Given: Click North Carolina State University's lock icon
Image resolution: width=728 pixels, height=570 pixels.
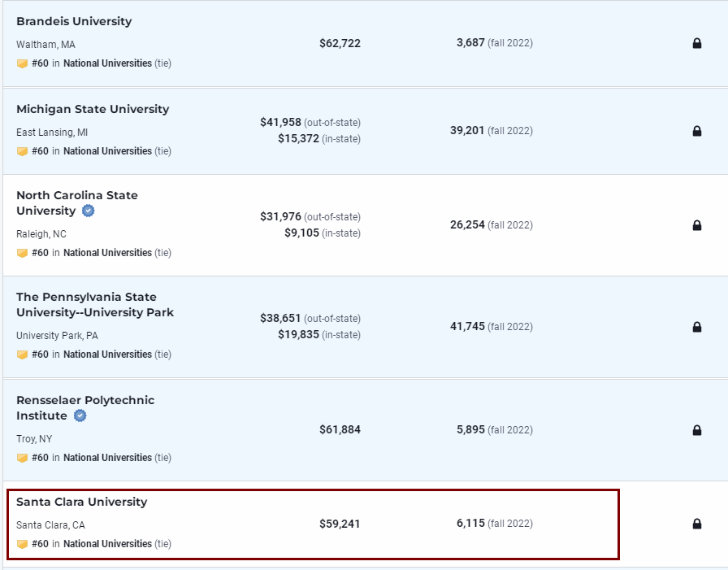Looking at the screenshot, I should [x=696, y=225].
